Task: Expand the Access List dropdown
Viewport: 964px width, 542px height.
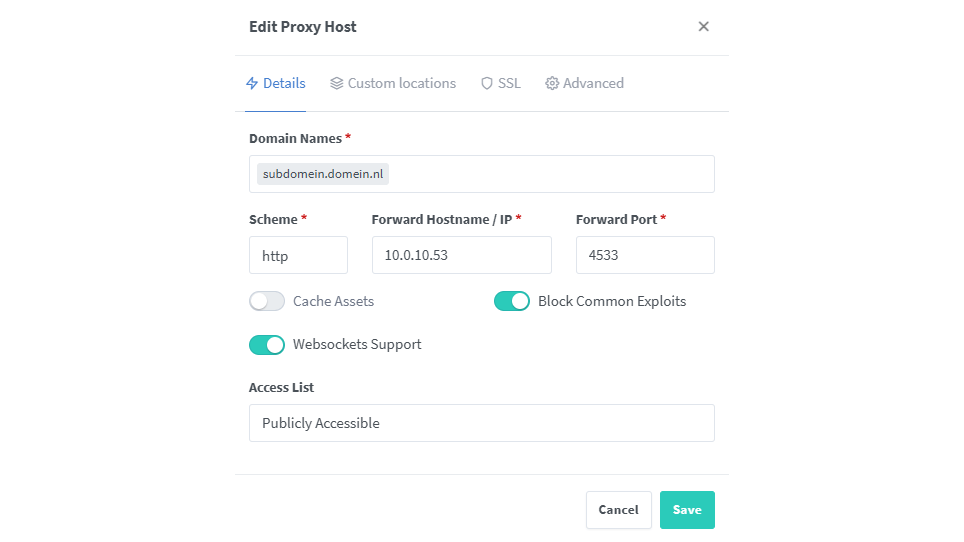Action: click(481, 423)
